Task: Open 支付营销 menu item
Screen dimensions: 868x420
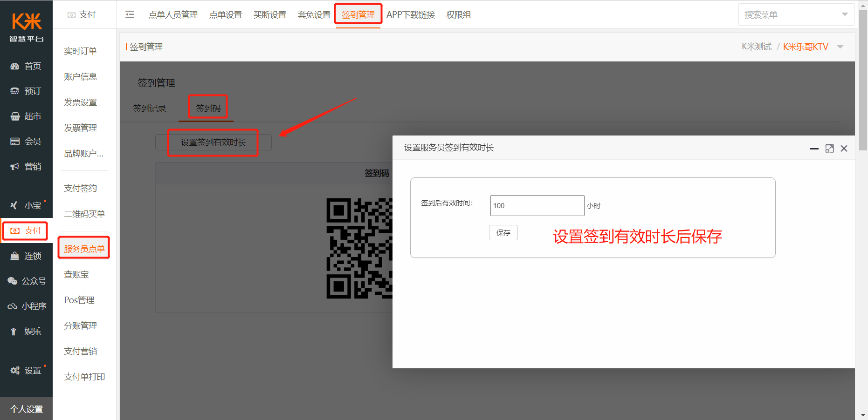Action: (81, 352)
